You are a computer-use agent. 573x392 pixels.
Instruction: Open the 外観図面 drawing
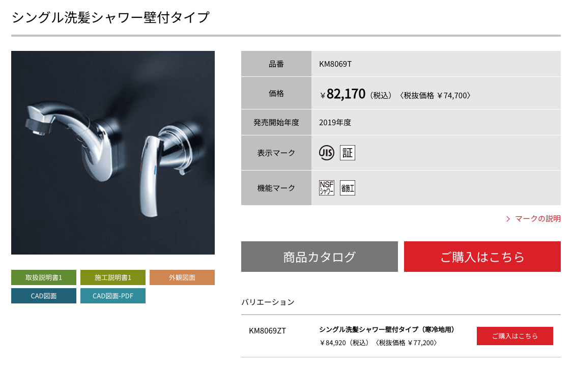pyautogui.click(x=182, y=277)
